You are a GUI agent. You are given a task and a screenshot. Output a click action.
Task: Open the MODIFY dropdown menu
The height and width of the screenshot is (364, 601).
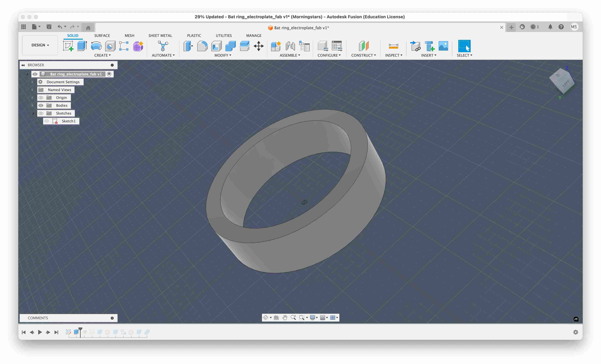point(223,55)
